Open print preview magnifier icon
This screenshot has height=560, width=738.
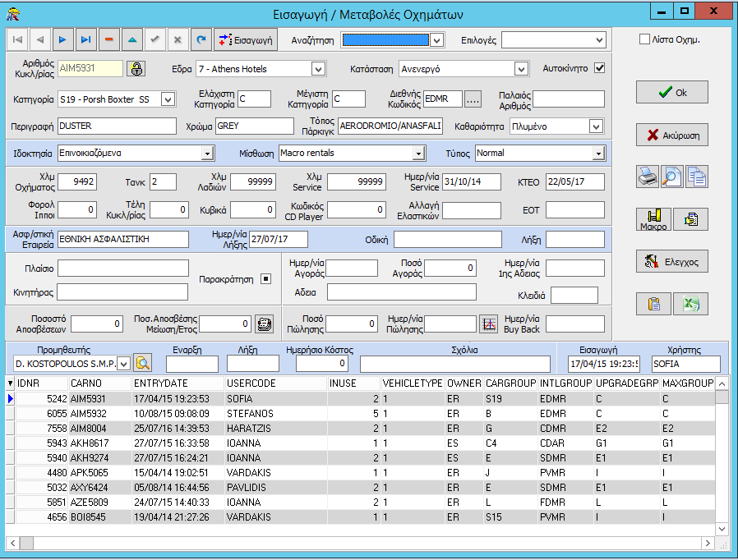(x=672, y=176)
